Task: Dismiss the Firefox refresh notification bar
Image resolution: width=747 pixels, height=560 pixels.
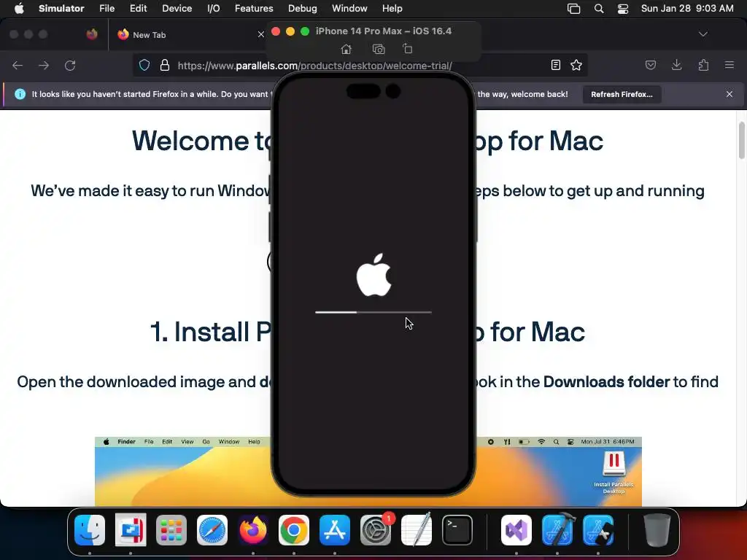Action: click(x=729, y=94)
